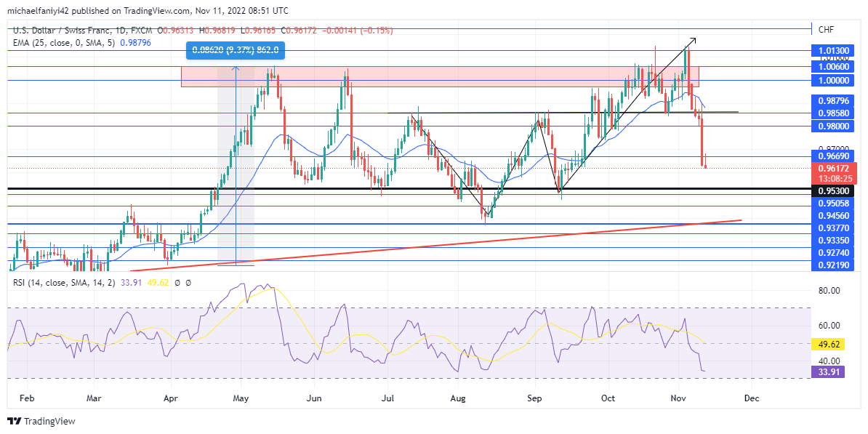Click the 60.00 tick on the RSI scale
Viewport: 868px width, 434px height.
pyautogui.click(x=828, y=326)
